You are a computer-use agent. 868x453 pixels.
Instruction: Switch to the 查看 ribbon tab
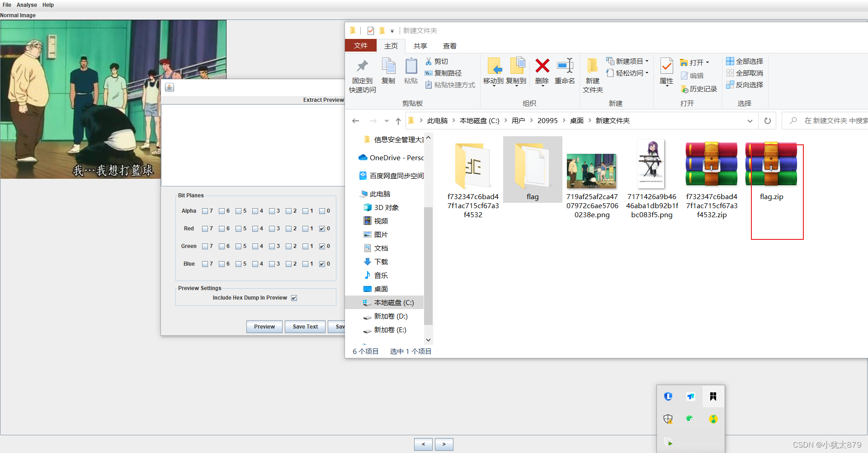click(x=449, y=46)
